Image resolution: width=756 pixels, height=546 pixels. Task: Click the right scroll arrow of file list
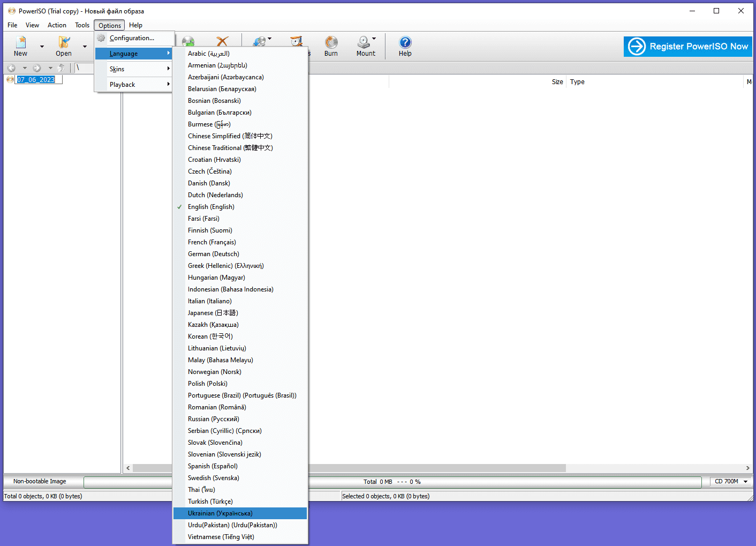(748, 468)
